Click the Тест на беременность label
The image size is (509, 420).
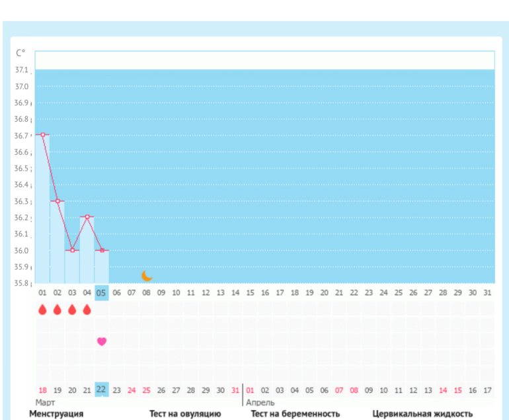[x=295, y=414]
